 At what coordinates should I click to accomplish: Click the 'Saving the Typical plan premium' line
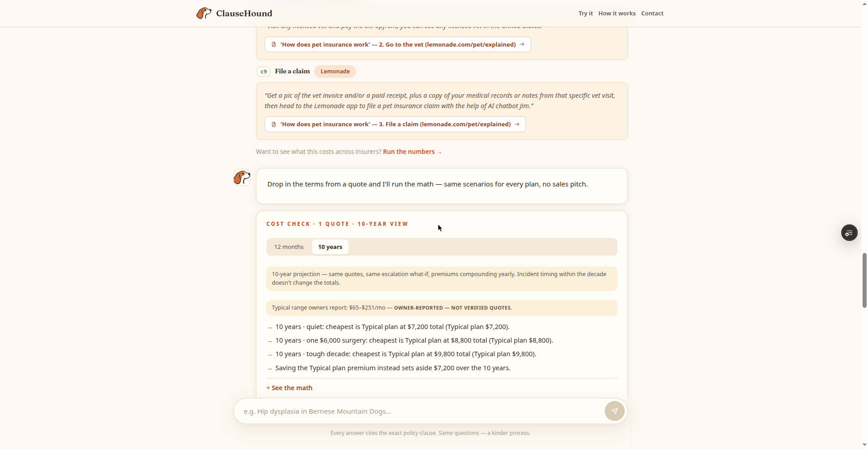pyautogui.click(x=393, y=368)
